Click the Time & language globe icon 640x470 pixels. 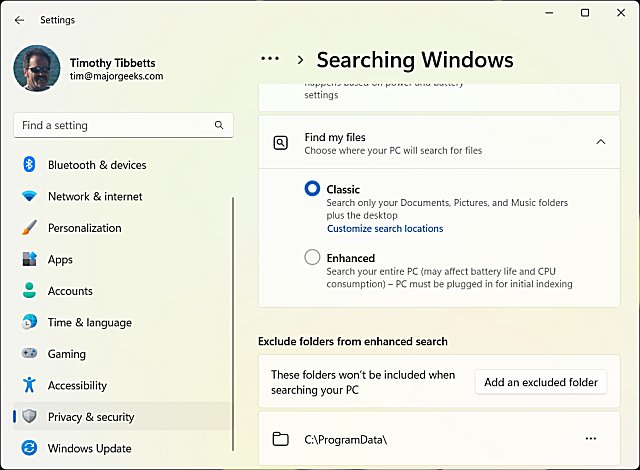pos(29,323)
